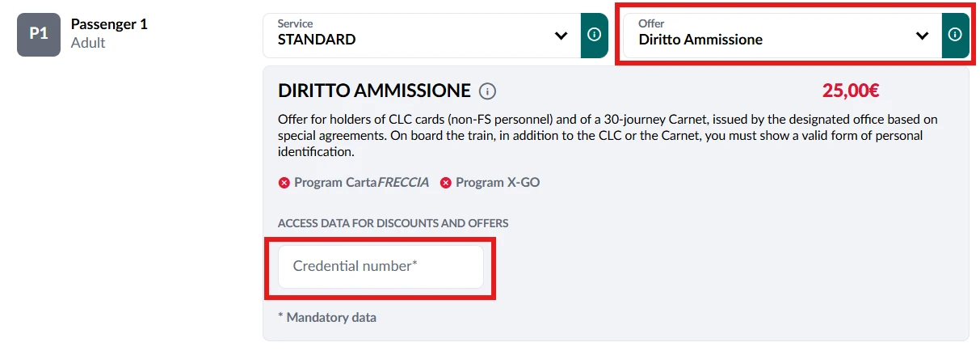This screenshot has height=355, width=980.
Task: Select the P1 passenger badge
Action: point(39,35)
